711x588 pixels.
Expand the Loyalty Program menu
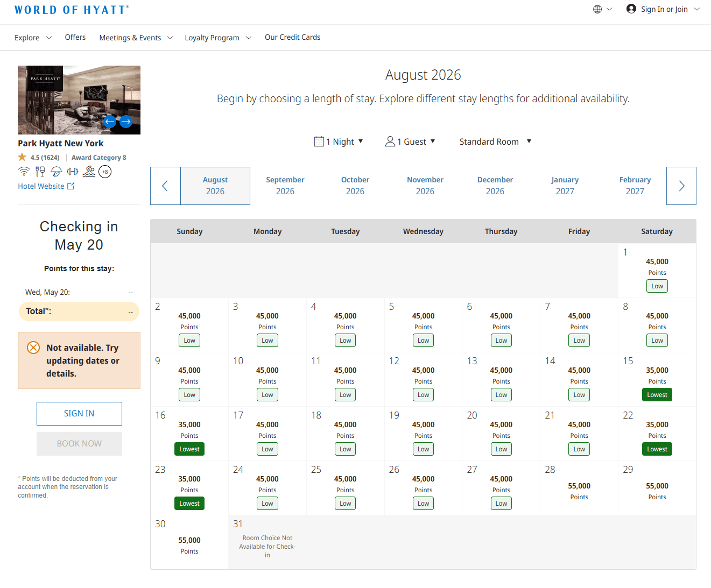tap(218, 38)
